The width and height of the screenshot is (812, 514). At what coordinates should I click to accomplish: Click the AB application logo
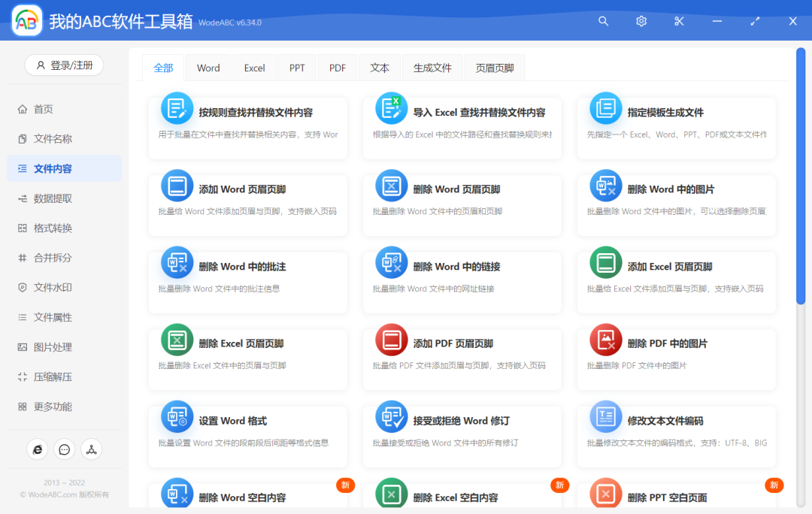26,21
